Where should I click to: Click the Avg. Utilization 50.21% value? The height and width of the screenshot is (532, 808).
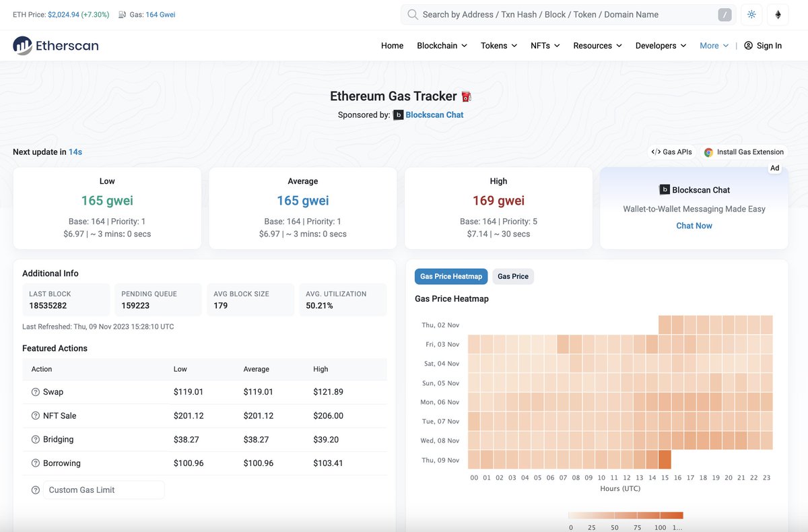(319, 306)
